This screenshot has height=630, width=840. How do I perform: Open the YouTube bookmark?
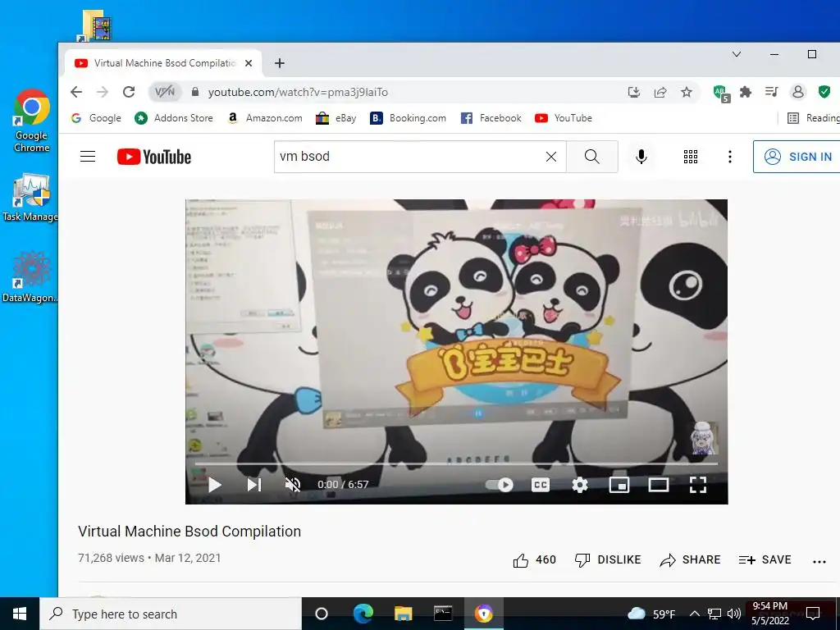563,118
